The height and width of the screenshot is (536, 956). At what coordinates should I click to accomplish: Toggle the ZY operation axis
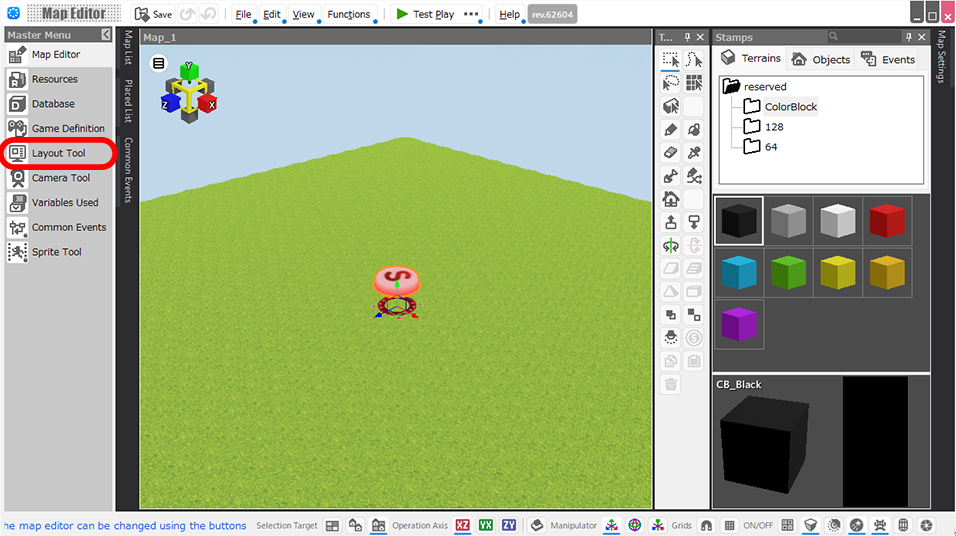[x=509, y=525]
